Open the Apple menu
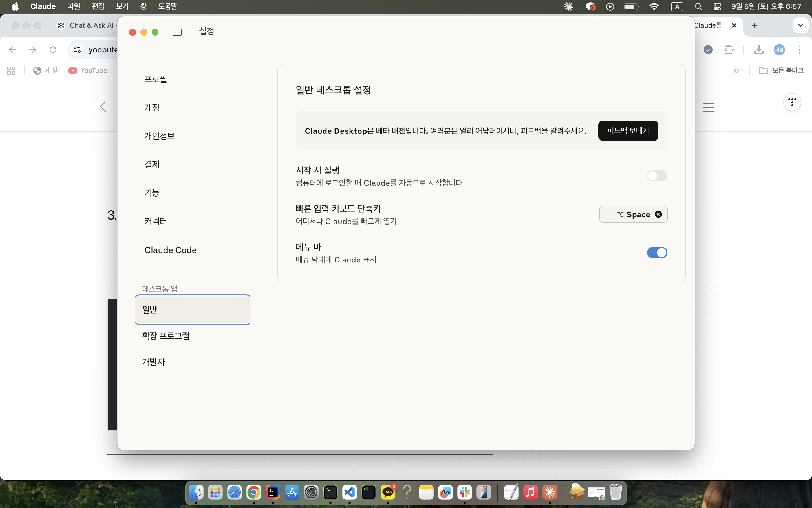The image size is (812, 508). point(15,7)
